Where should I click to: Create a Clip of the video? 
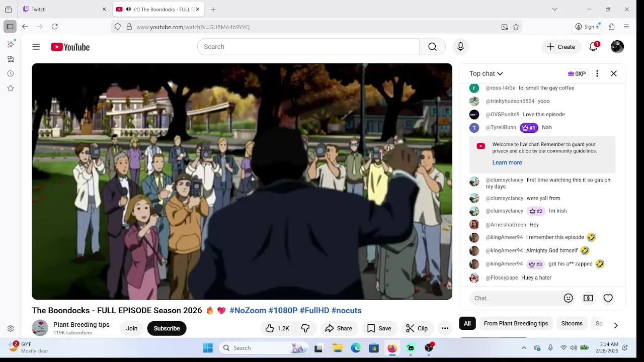417,328
